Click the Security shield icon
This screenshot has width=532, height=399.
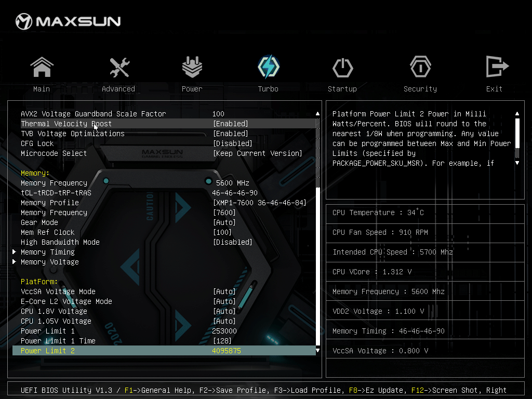[x=420, y=66]
